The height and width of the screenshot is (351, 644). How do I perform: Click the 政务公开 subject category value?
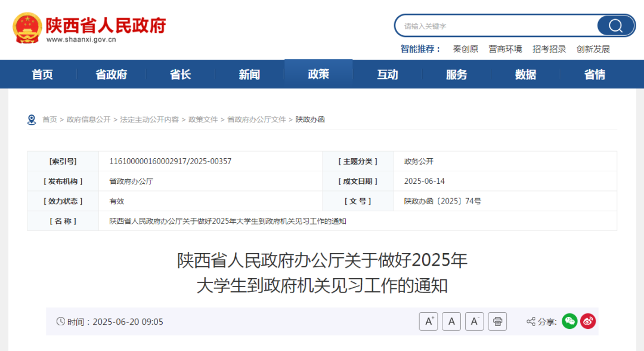coord(419,162)
